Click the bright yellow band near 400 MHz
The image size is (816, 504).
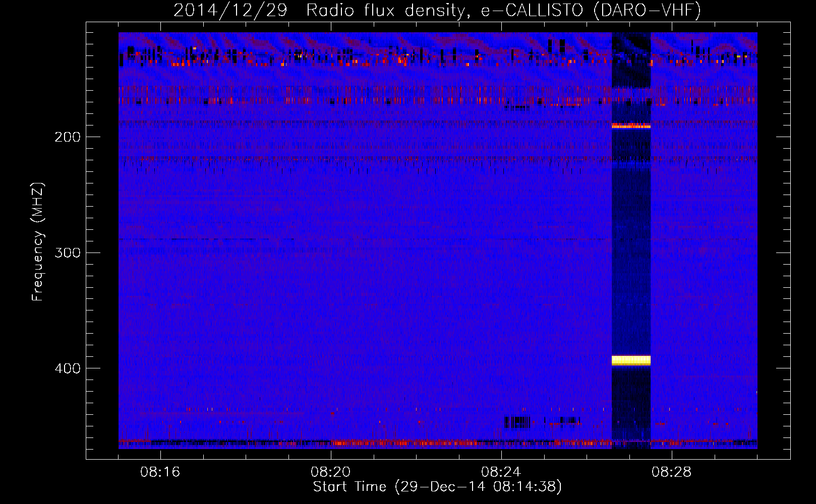click(631, 360)
